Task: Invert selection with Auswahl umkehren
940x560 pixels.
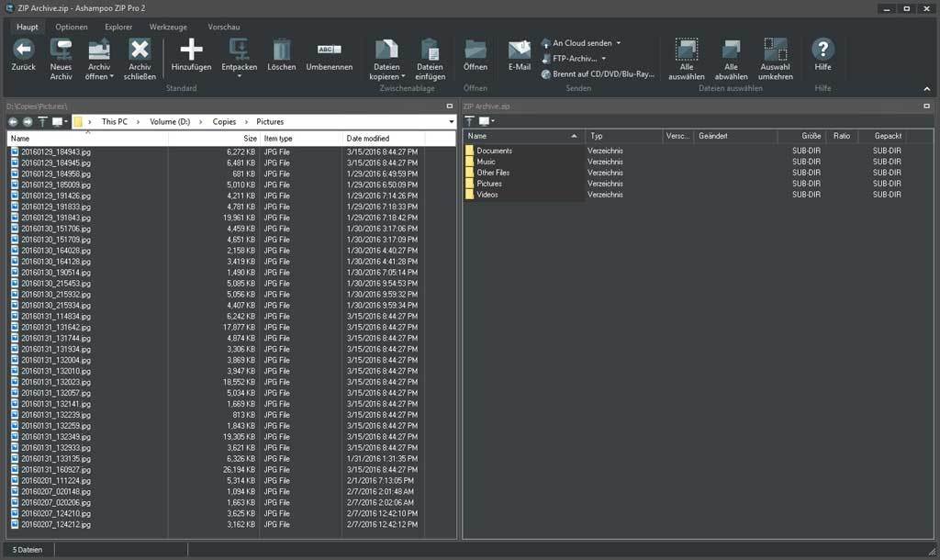Action: (775, 60)
